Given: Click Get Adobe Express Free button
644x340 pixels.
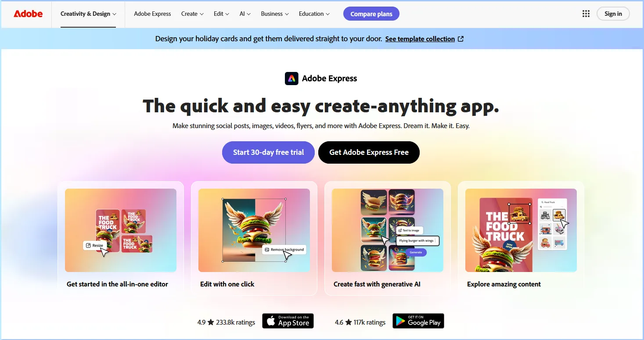Looking at the screenshot, I should pos(369,152).
